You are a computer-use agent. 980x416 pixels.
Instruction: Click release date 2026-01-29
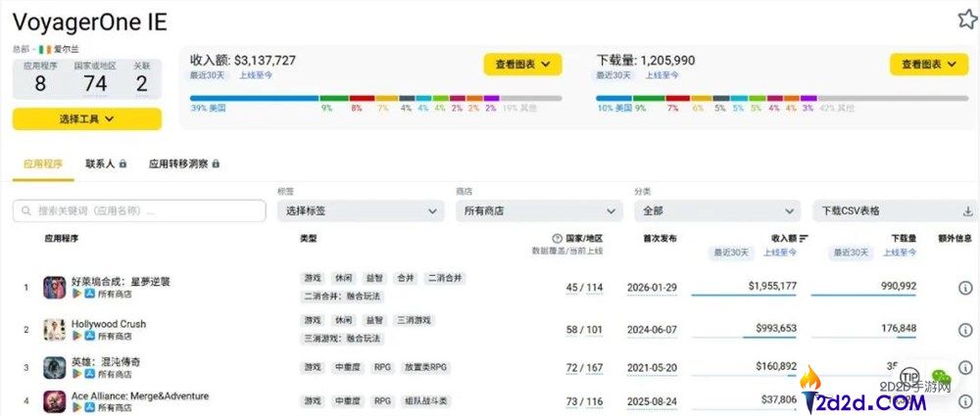tap(652, 288)
